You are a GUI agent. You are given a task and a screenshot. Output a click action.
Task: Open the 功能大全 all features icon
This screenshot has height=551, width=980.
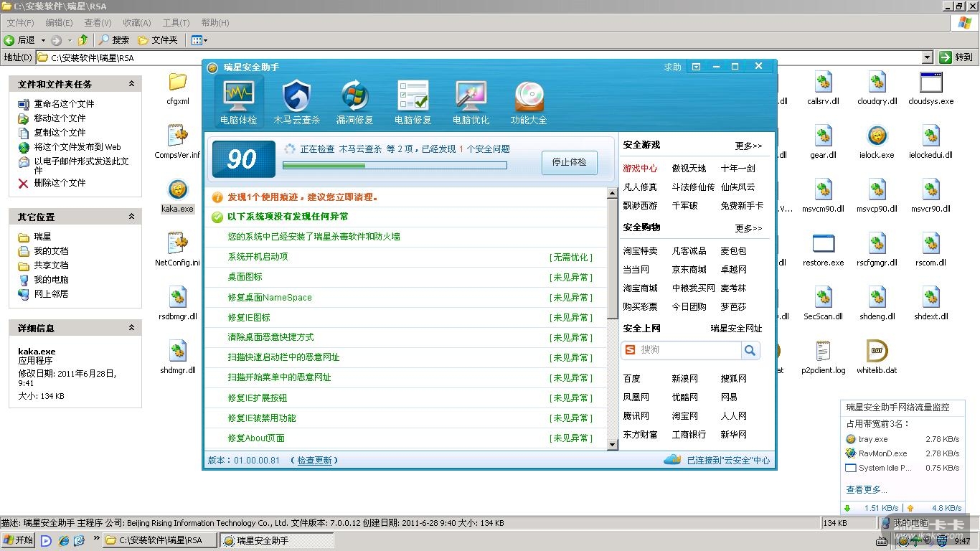529,97
